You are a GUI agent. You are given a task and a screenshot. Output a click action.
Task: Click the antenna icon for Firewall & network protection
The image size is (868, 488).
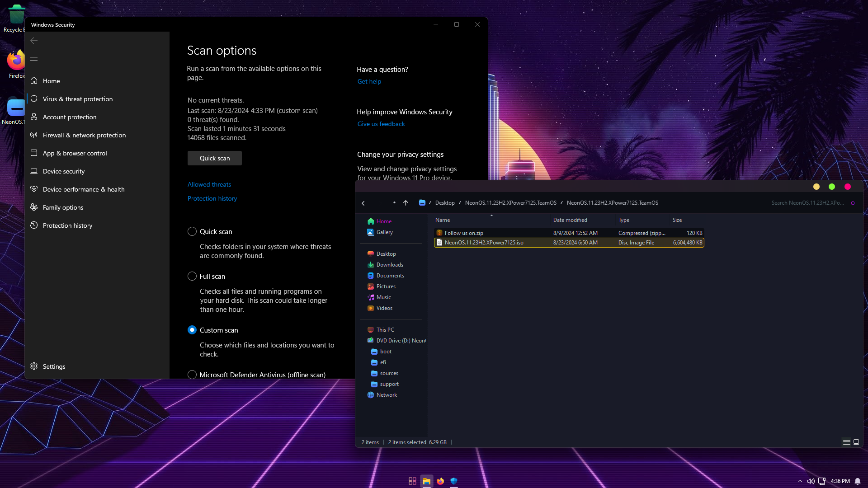[34, 135]
